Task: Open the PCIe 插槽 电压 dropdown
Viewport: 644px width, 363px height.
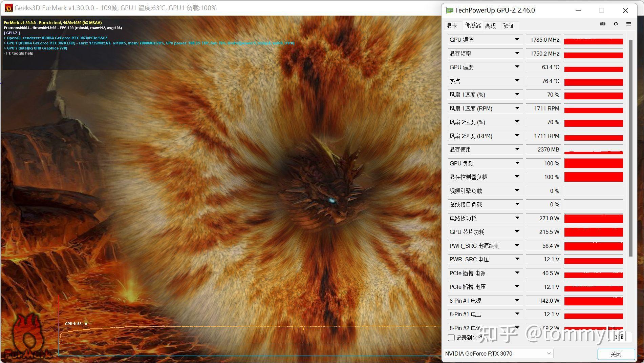Action: click(517, 287)
